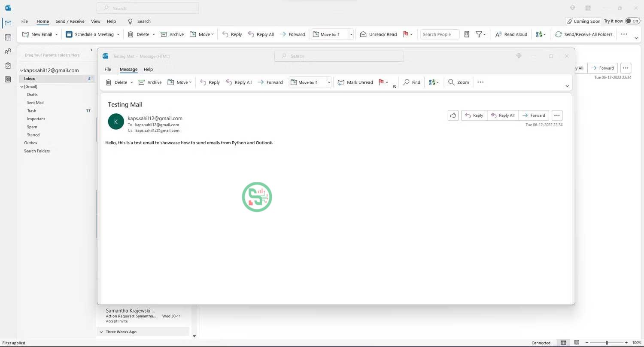Select the Calendar icon in left sidebar

point(8,37)
